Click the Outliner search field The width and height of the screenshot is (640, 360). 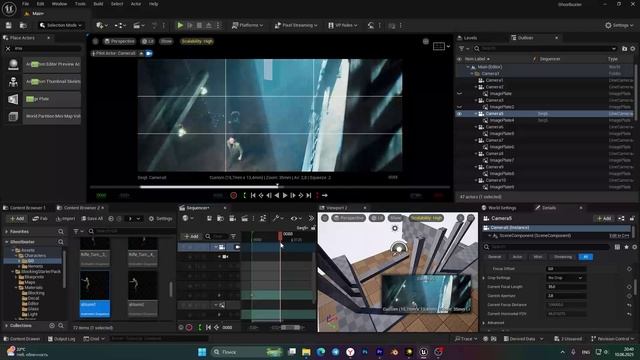pos(545,49)
